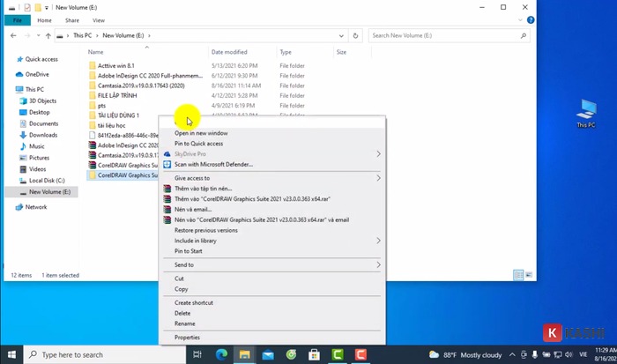Click the Refresh button beside address bar
The height and width of the screenshot is (364, 617).
point(357,36)
